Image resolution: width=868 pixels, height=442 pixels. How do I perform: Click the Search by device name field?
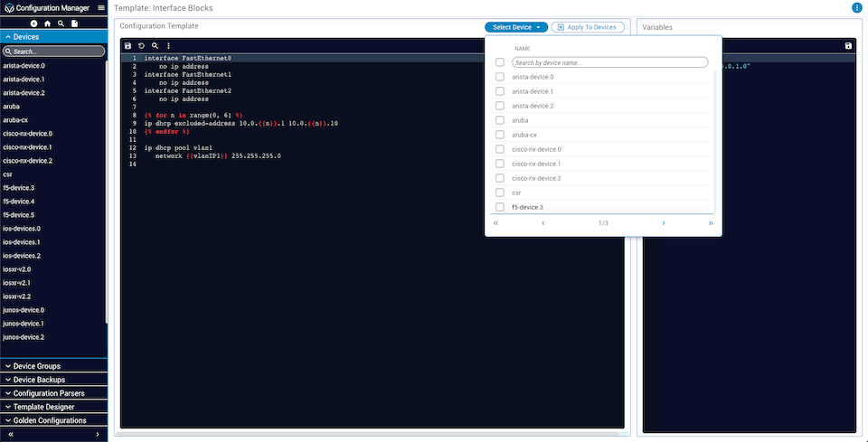tap(609, 62)
